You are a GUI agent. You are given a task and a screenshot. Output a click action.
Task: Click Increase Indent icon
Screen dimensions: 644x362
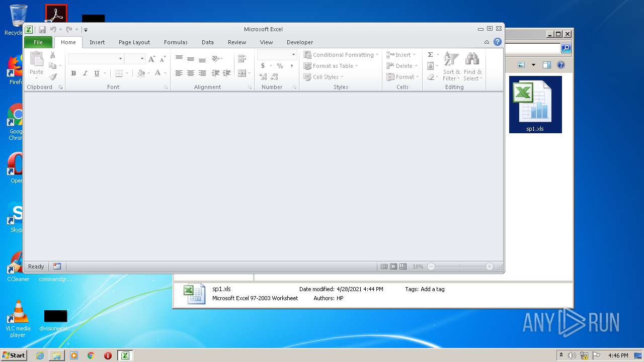tap(227, 73)
